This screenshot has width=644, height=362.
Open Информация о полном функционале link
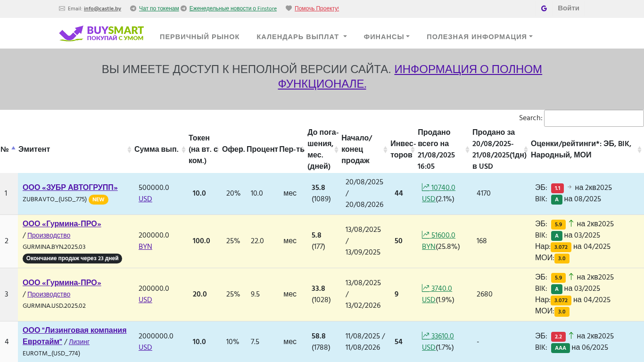tap(410, 76)
